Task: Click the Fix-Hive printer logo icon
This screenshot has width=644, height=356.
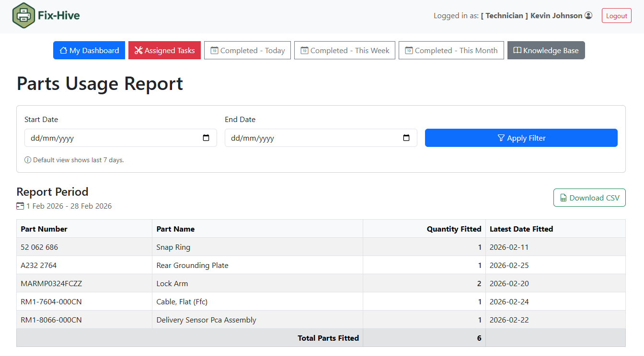Action: (x=24, y=15)
